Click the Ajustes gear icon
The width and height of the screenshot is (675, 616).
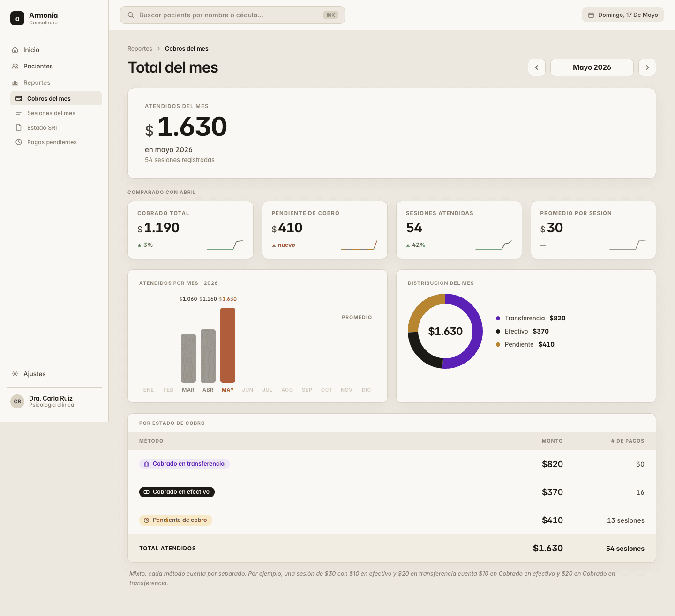pos(15,374)
